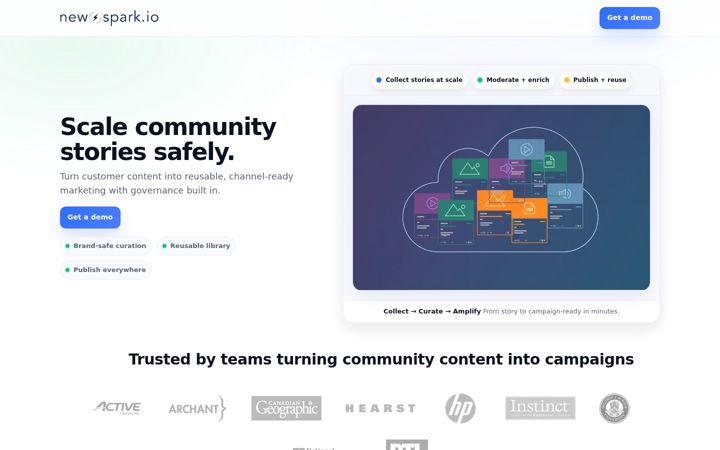This screenshot has height=450, width=720.
Task: Click the Archant logo
Action: pyautogui.click(x=197, y=408)
